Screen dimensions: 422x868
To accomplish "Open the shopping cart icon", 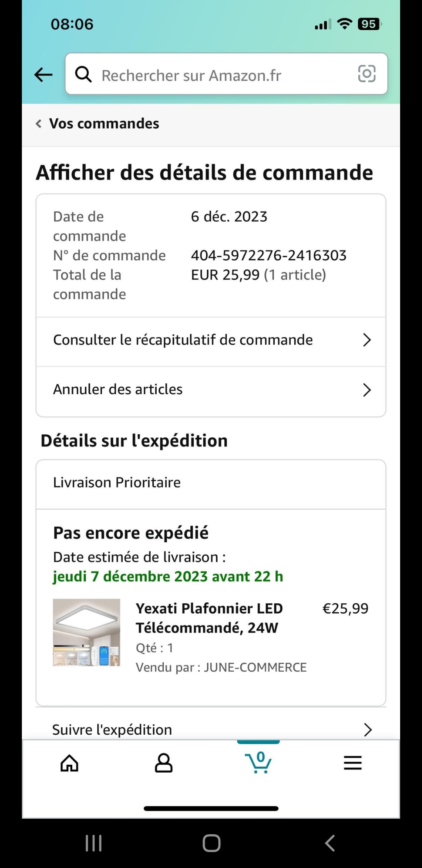I will [258, 763].
